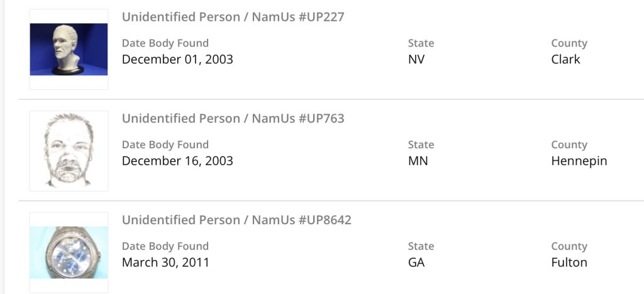Click the 'State' label in UP763 entry

pyautogui.click(x=421, y=144)
